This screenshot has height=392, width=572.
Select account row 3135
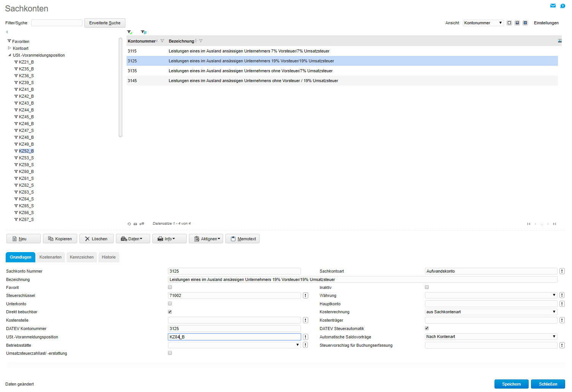[342, 71]
